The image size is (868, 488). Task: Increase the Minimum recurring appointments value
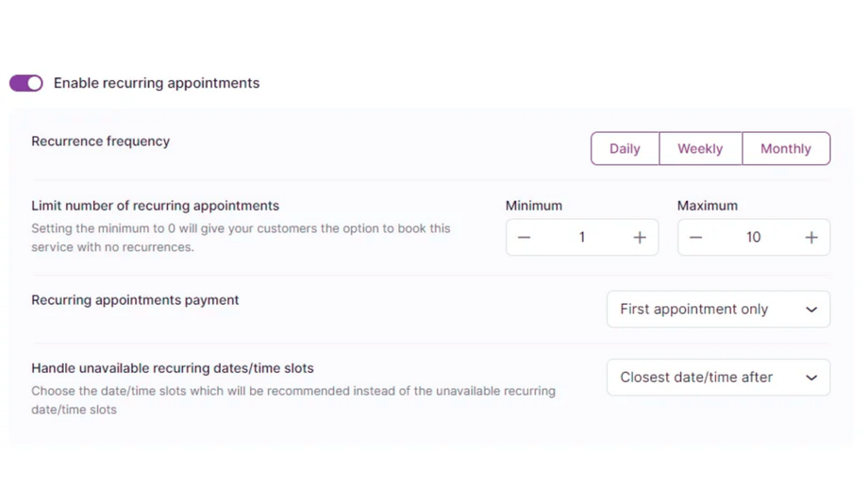tap(640, 238)
